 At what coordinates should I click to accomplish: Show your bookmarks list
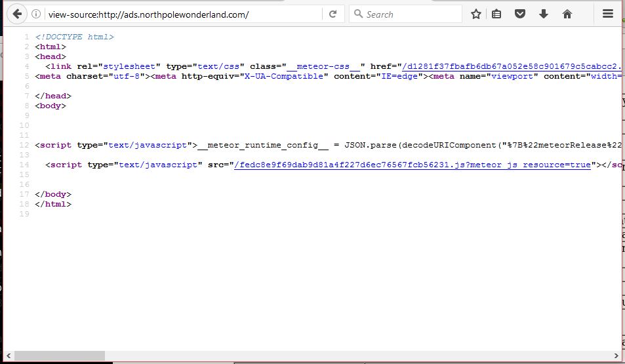(x=496, y=14)
